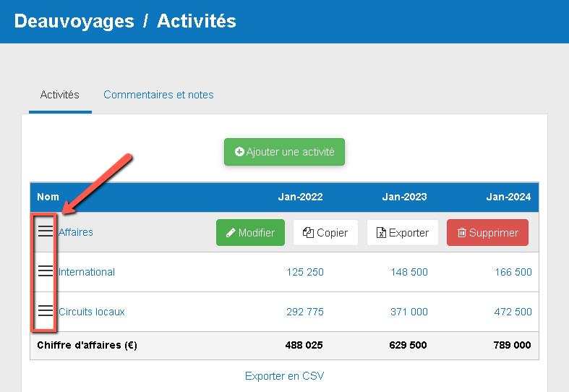Open the Commentaires et notes tab

(158, 95)
